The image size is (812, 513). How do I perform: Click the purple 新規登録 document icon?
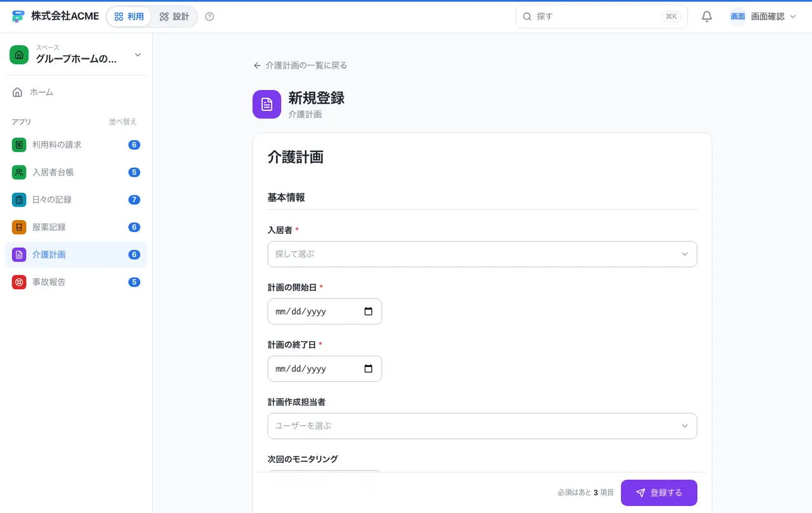(x=266, y=104)
